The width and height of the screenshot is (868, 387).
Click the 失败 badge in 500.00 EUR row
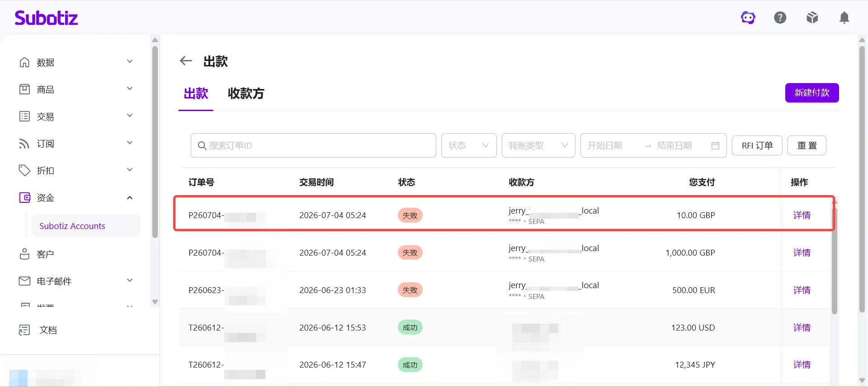tap(410, 290)
